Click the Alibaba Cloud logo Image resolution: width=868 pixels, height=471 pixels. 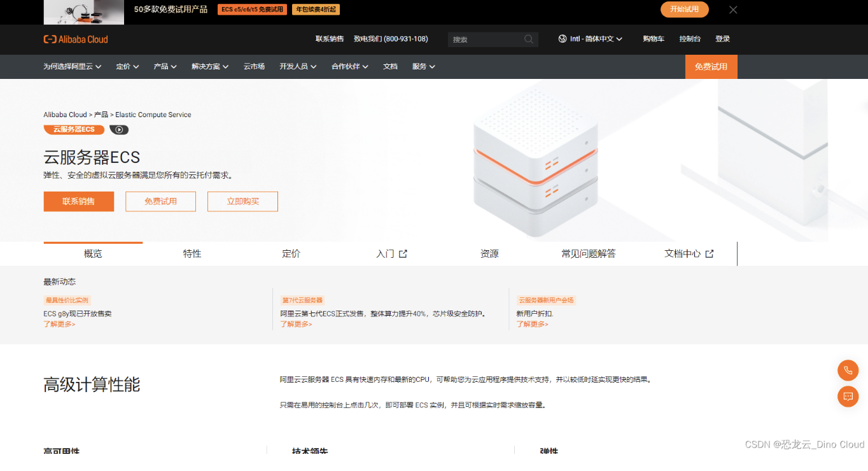pos(76,39)
